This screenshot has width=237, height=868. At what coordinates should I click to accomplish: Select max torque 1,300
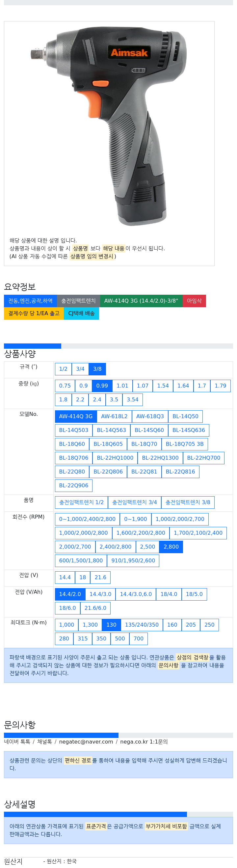click(90, 625)
